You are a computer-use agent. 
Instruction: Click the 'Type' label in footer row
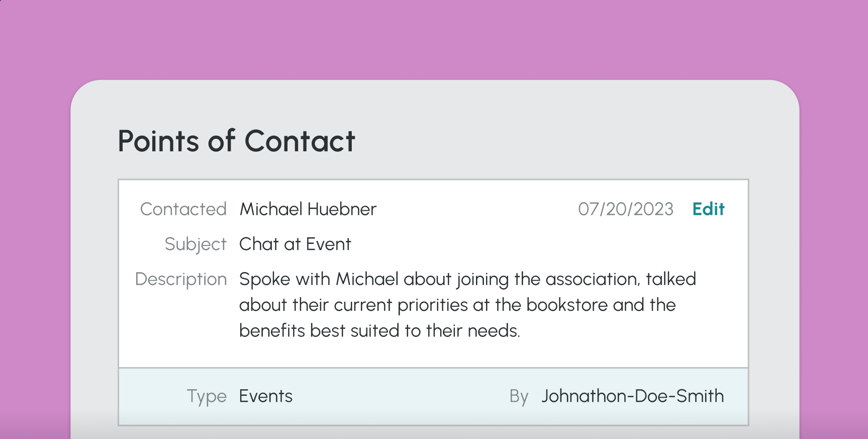(207, 396)
